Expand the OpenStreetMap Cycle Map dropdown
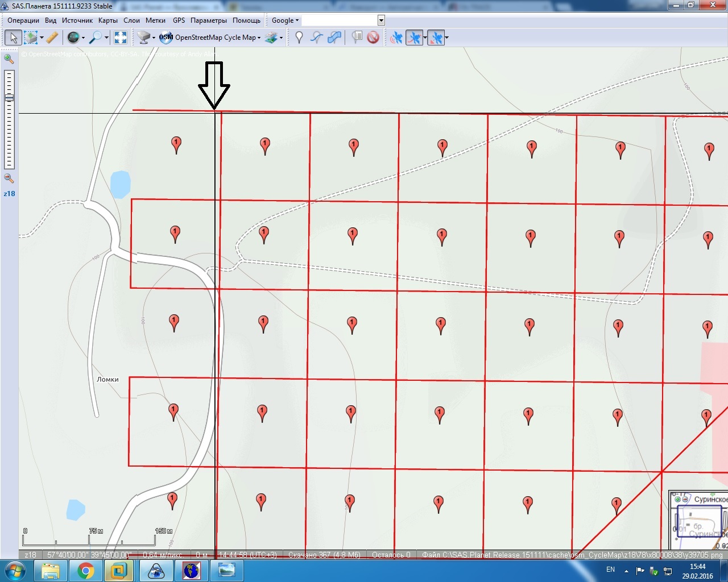Viewport: 728px width, 582px height. click(259, 38)
